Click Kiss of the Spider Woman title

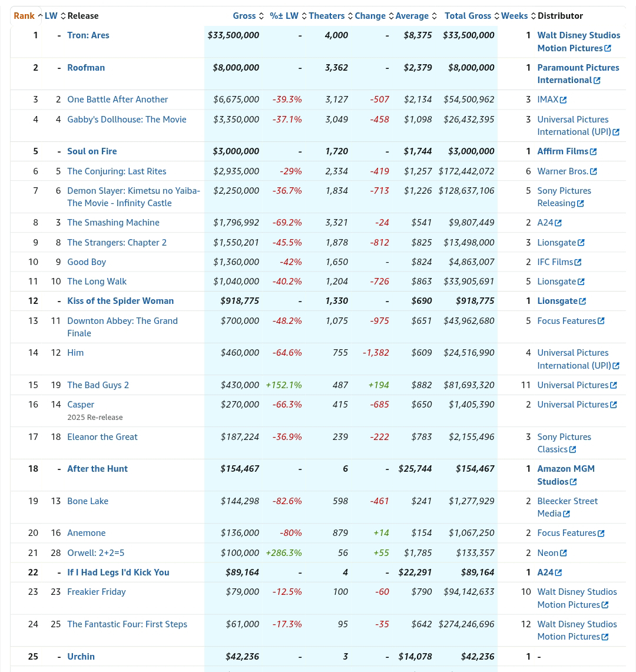click(x=120, y=301)
